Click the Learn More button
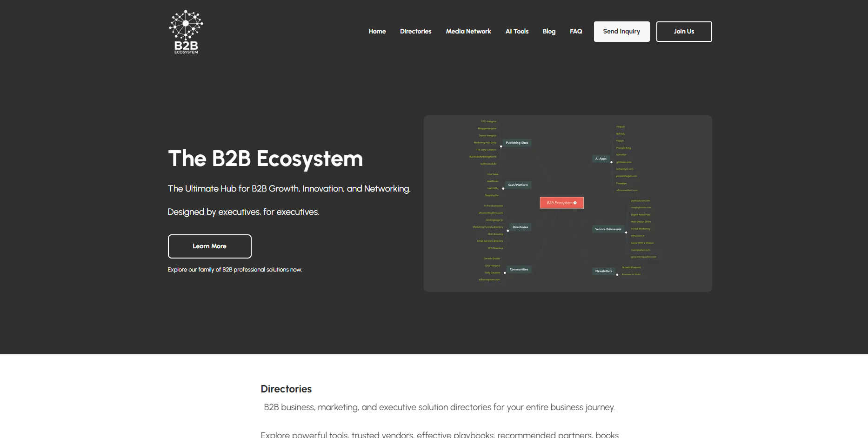This screenshot has width=868, height=438. click(x=209, y=246)
